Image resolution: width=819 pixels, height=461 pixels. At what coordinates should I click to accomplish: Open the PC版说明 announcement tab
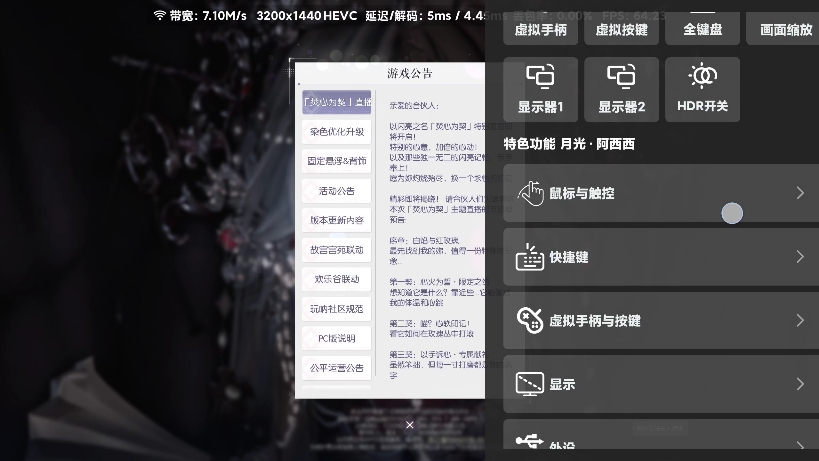click(x=336, y=338)
